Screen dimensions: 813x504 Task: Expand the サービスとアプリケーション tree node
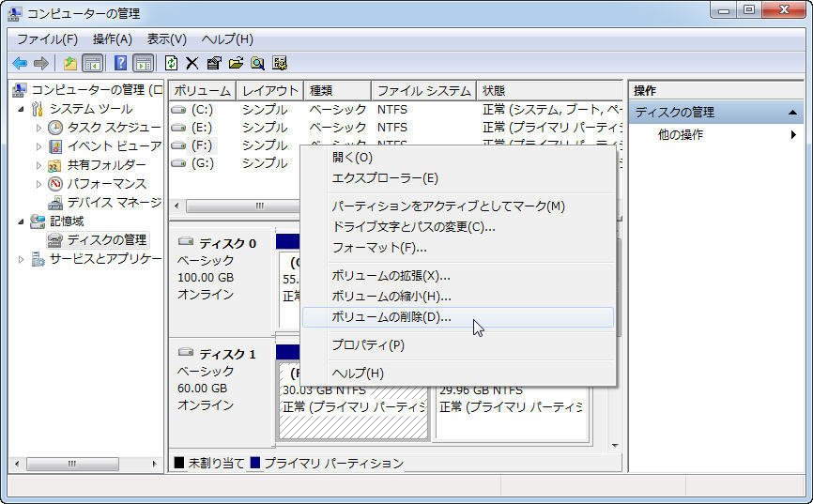pos(21,259)
